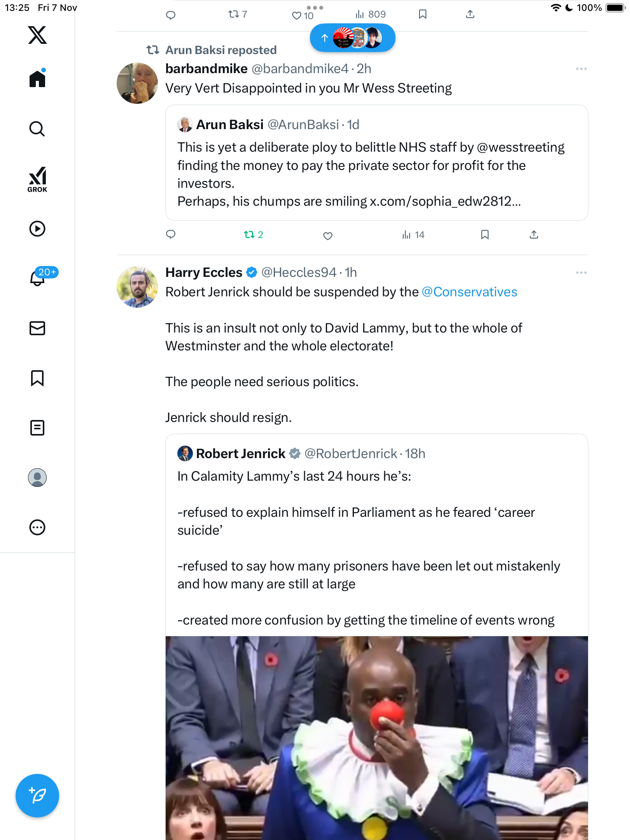Screen dimensions: 630x840
Task: Tap the compose new post button
Action: pos(37,795)
